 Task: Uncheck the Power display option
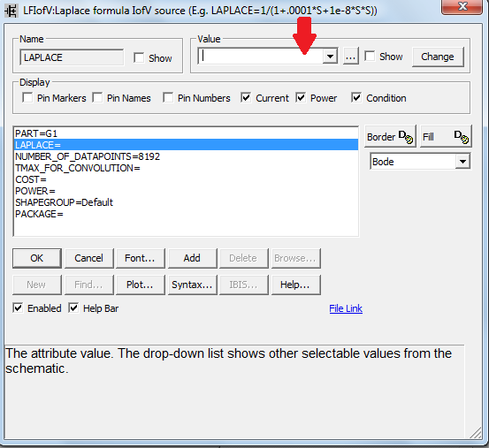click(x=301, y=98)
